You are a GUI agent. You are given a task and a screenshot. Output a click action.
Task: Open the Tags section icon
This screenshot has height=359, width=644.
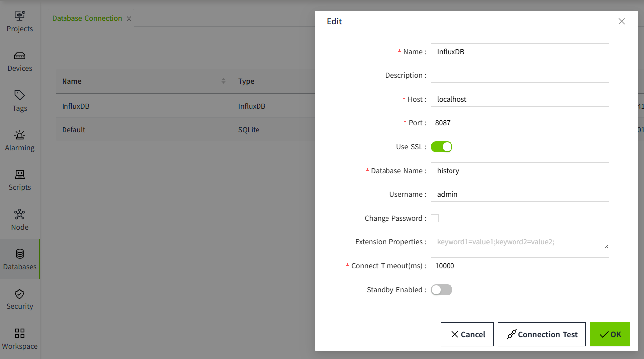click(20, 95)
